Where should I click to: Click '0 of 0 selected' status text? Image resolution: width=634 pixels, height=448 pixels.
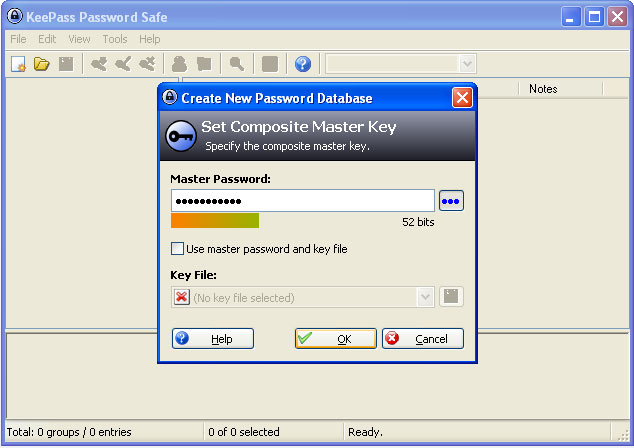tap(244, 432)
